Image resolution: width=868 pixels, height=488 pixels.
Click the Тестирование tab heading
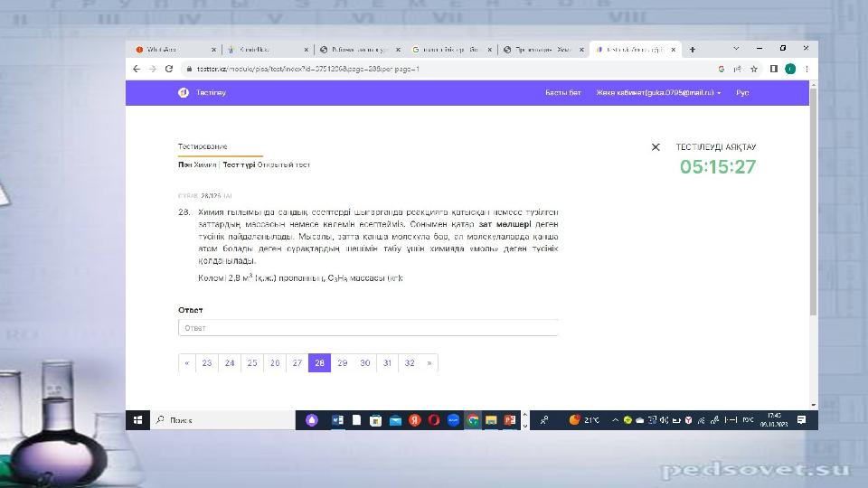[203, 146]
